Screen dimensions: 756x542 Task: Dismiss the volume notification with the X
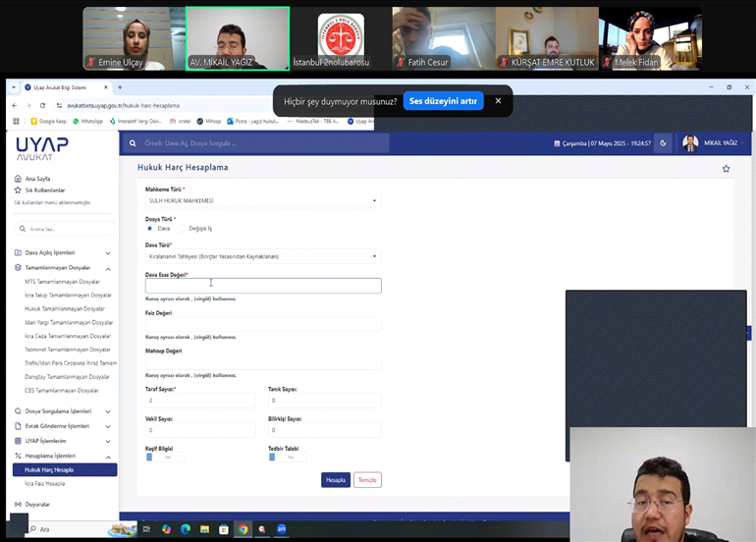[x=498, y=101]
